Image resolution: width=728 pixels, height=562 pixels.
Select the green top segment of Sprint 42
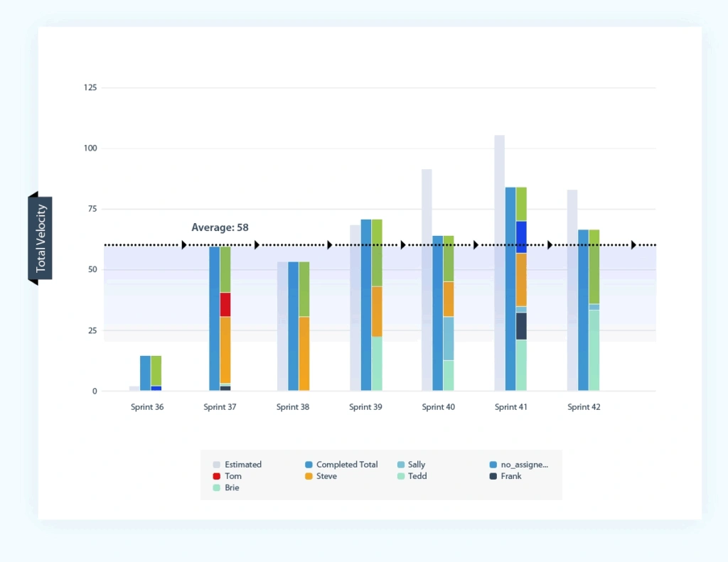[x=594, y=266]
